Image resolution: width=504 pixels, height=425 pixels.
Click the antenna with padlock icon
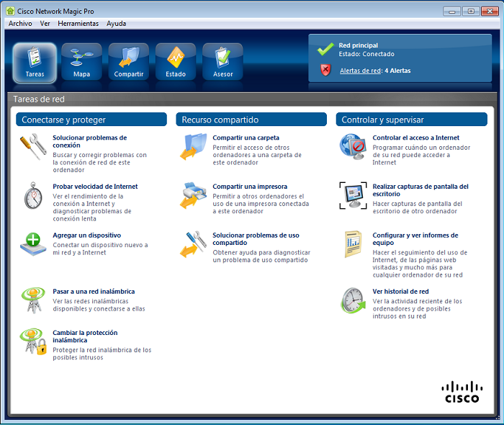pyautogui.click(x=33, y=341)
